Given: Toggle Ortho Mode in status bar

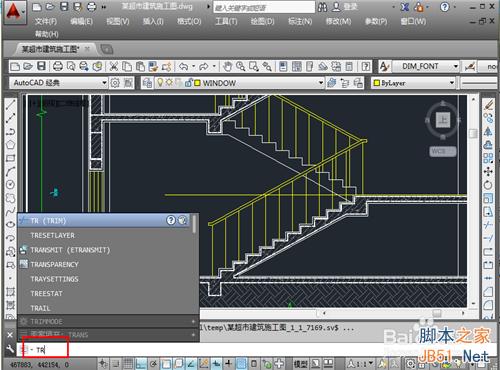Looking at the screenshot, I should [x=141, y=364].
